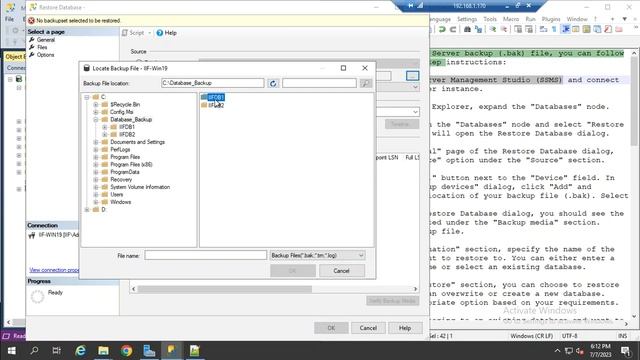Select the IIFDB2 folder in the file list
The height and width of the screenshot is (360, 640).
point(213,105)
